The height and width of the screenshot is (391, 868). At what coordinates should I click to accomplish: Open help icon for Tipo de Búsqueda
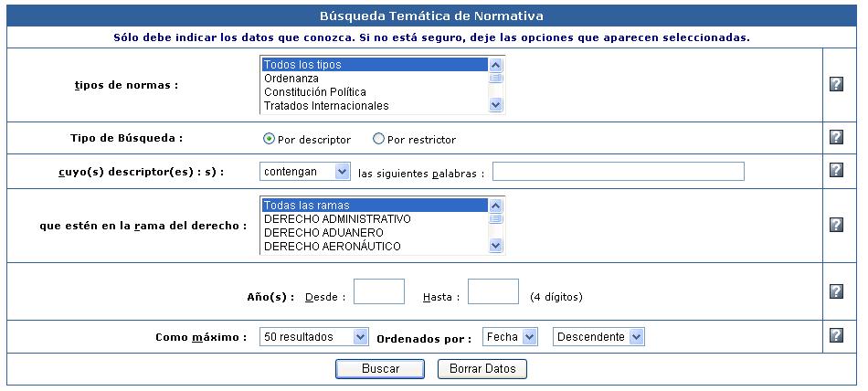tap(836, 137)
